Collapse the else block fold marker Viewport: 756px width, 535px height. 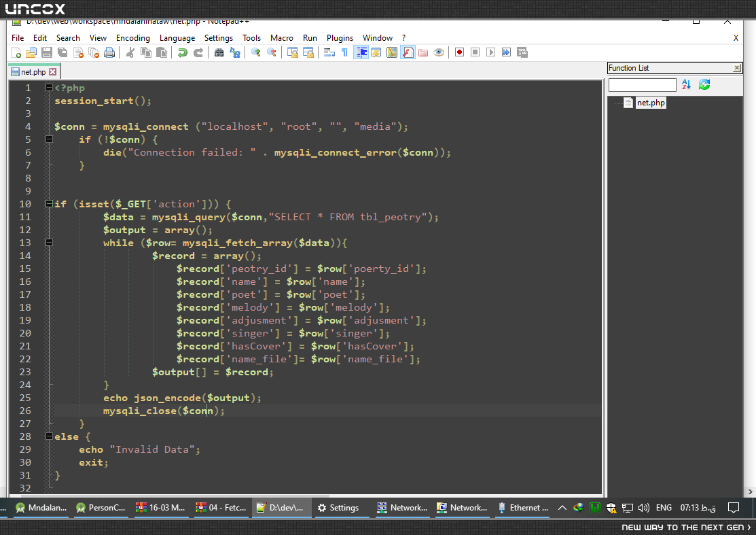pos(49,436)
